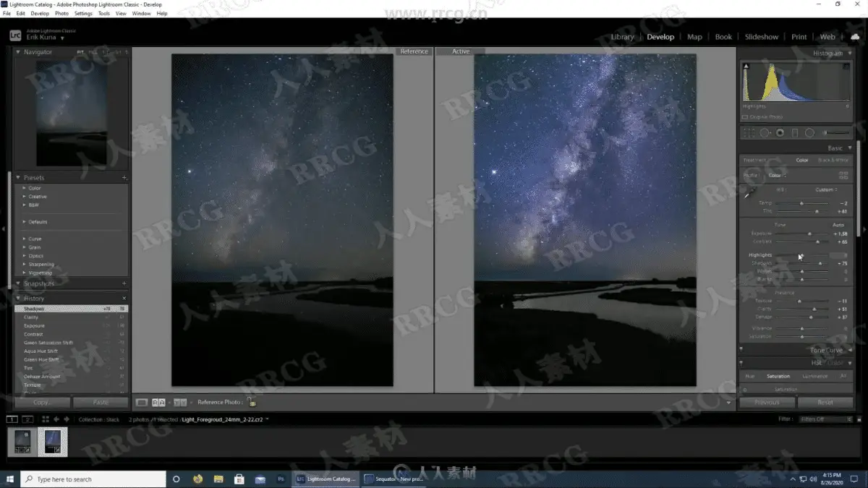Select the second filmstrip thumbnail
The height and width of the screenshot is (488, 868).
click(x=53, y=442)
